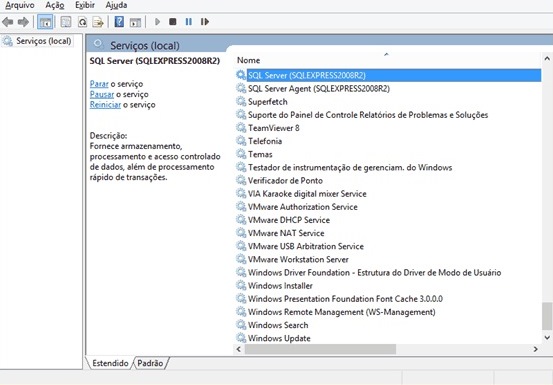Select Testador de instrumentação de gerenciam. service
553x385 pixels.
(388, 167)
